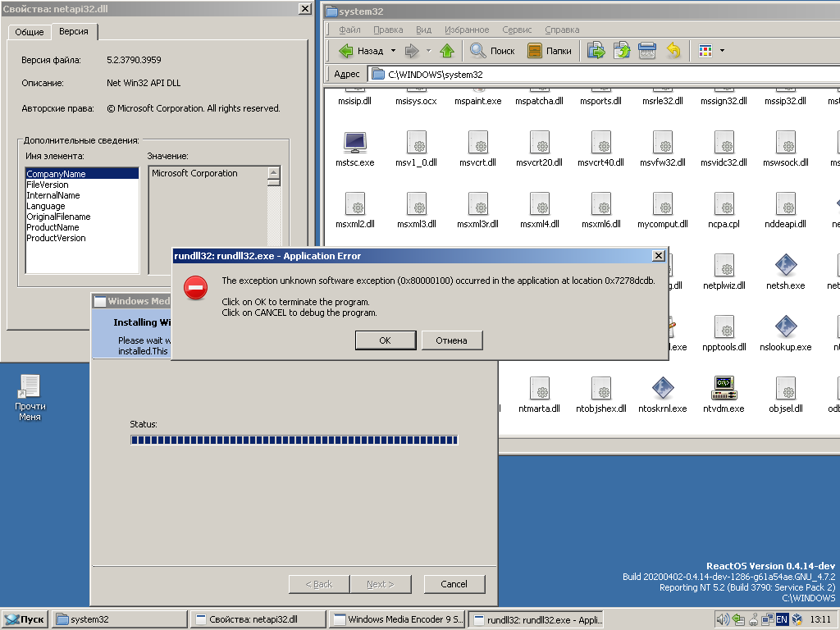Select Language in the item list
Screen dimensions: 840x630
click(82, 206)
